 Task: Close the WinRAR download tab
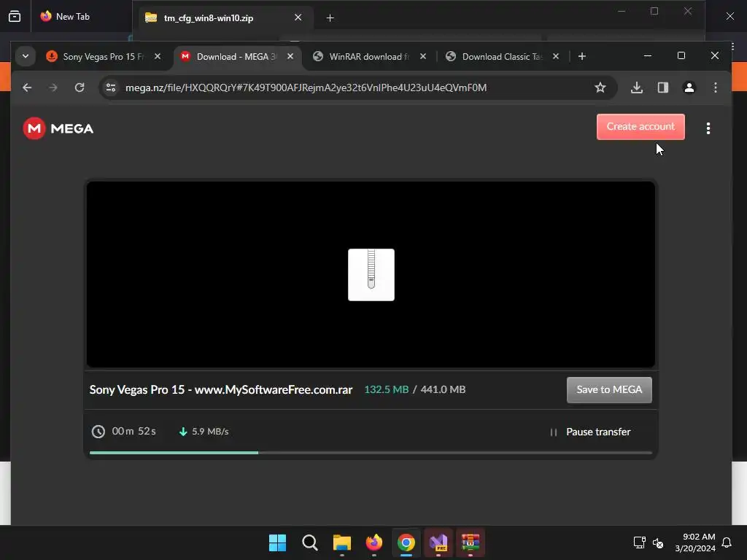point(423,56)
